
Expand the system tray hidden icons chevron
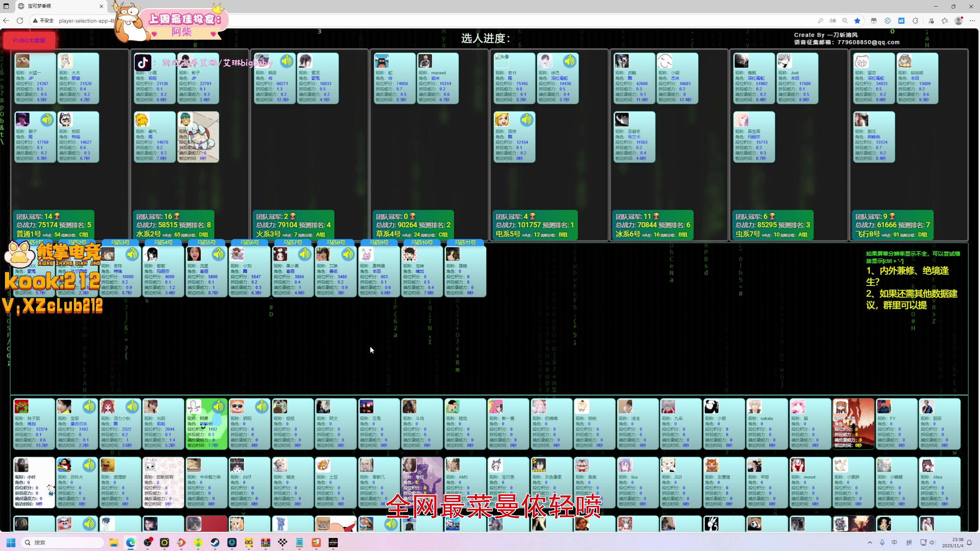[870, 543]
